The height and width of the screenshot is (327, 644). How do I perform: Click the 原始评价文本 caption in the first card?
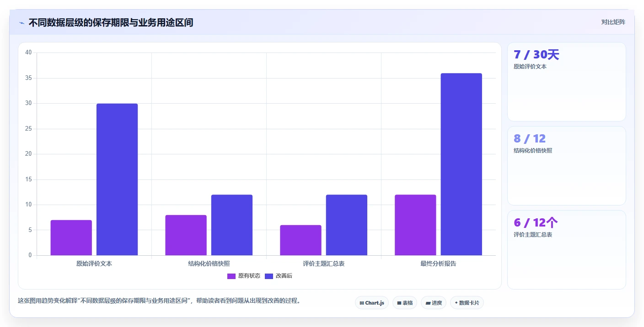tap(530, 67)
